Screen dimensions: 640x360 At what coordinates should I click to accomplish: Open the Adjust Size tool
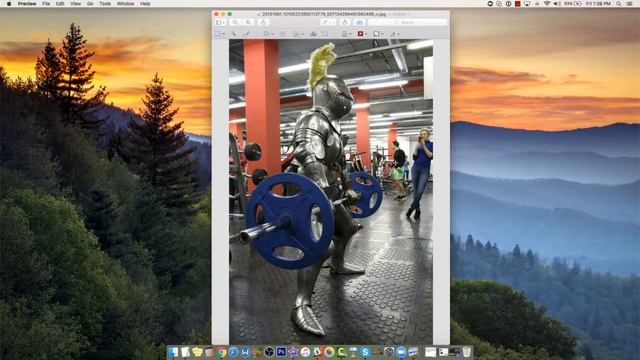tap(325, 34)
